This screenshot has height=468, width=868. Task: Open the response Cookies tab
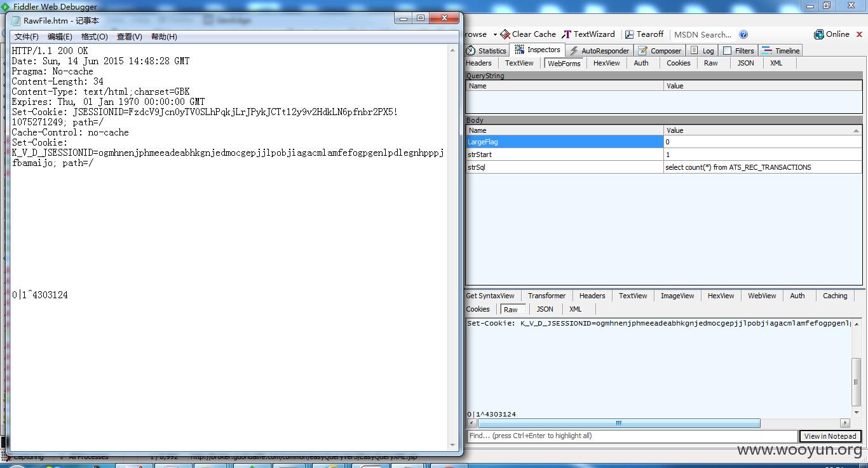[478, 309]
